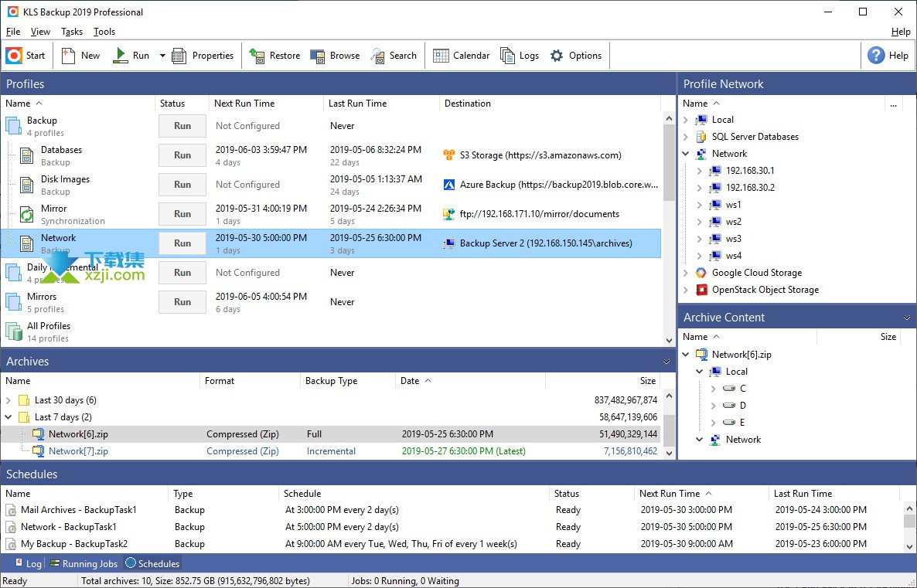Open the Tasks menu
Viewport: 917px width, 588px height.
click(72, 32)
